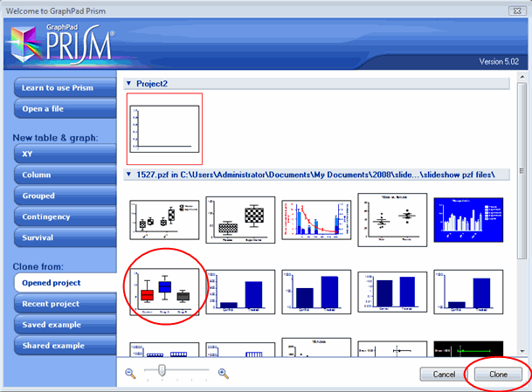Click the scroll down arrow of thumbnail list
This screenshot has width=532, height=392.
522,350
